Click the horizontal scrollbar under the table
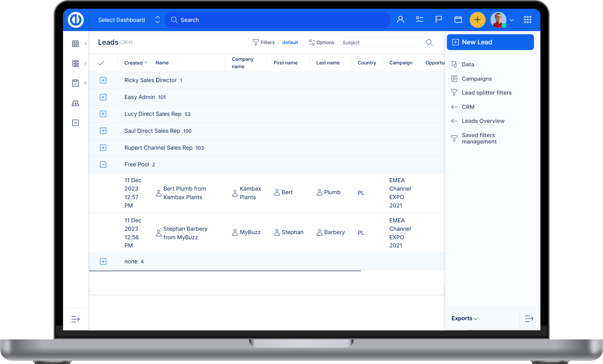The width and height of the screenshot is (603, 364). (x=225, y=271)
